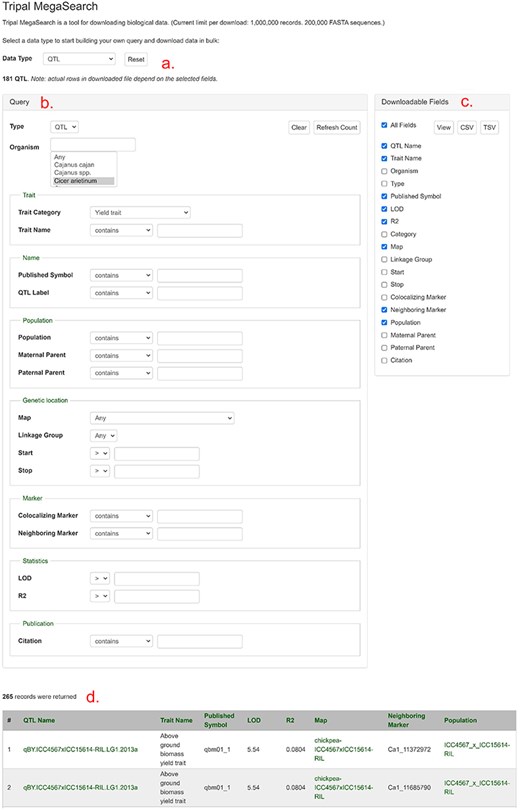Screen dimensions: 520x810
Task: Open the Linkage Group dropdown
Action: [103, 435]
